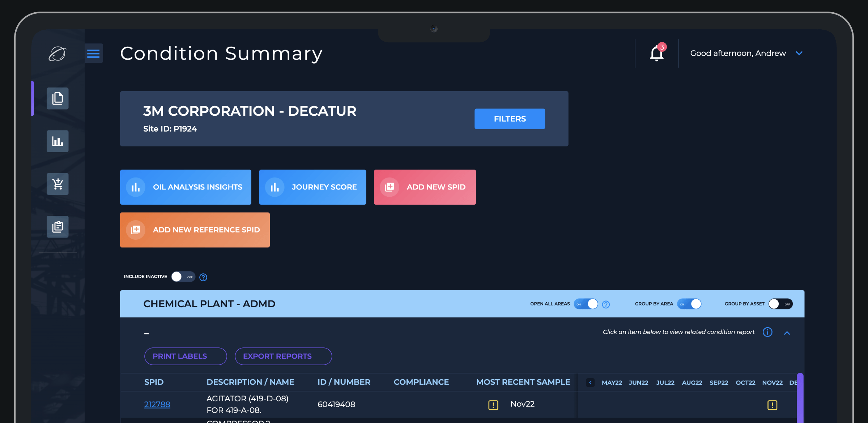The width and height of the screenshot is (868, 423).
Task: Click the NOV22 month column
Action: pyautogui.click(x=772, y=383)
